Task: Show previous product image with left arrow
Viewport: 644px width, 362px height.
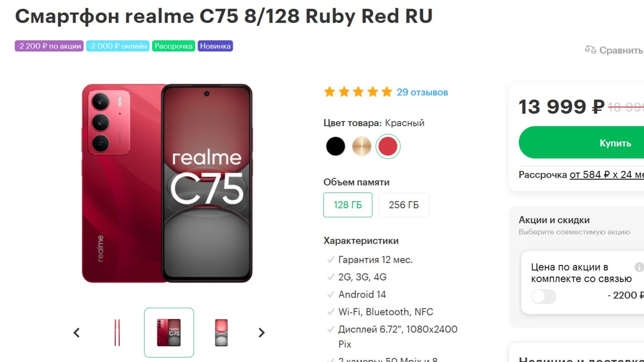Action: click(76, 333)
